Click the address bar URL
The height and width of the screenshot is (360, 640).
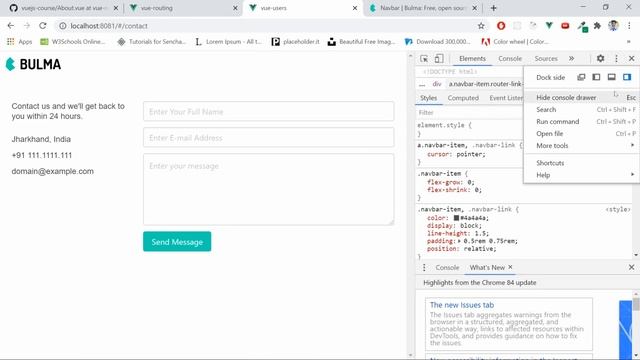[x=109, y=26]
